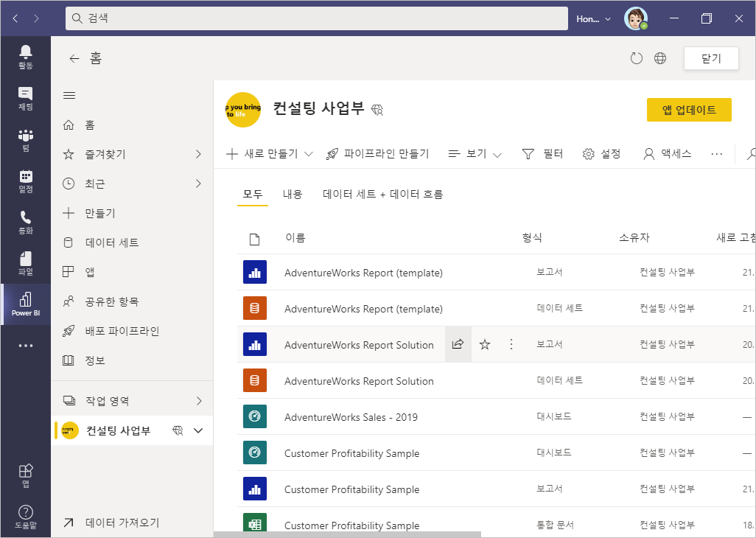Collapse the 컨설팅 사업부 workspace chevron
Viewport: 756px width, 538px height.
(x=198, y=430)
